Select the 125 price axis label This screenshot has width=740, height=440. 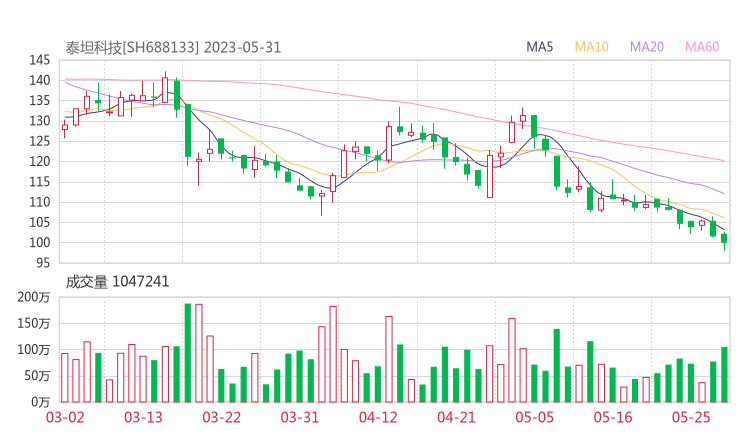(x=40, y=141)
